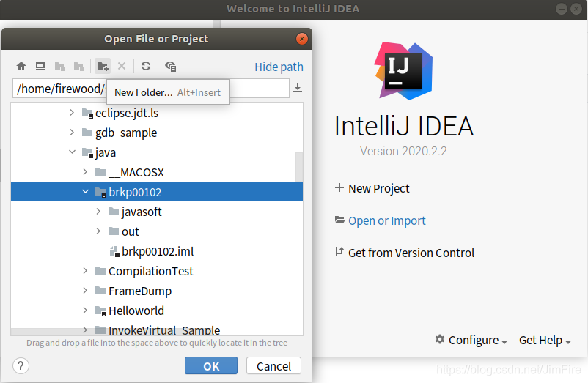588x383 pixels.
Task: Open the Get Help dropdown menu
Action: [545, 340]
